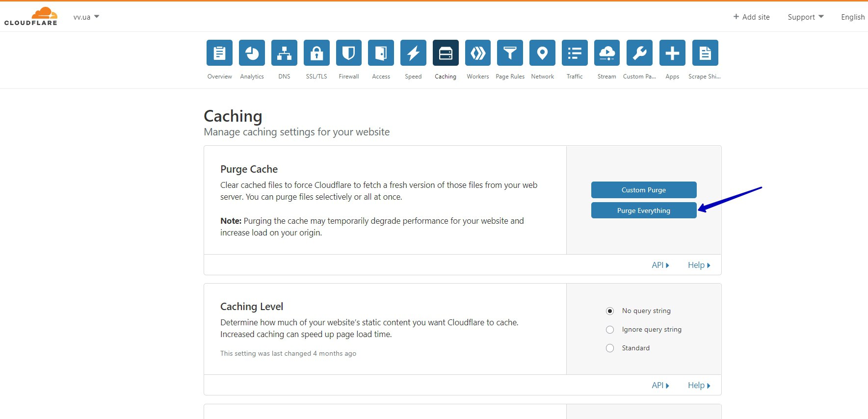Screen dimensions: 868x419
Task: Click 'This setting was last changed' text
Action: tap(288, 353)
